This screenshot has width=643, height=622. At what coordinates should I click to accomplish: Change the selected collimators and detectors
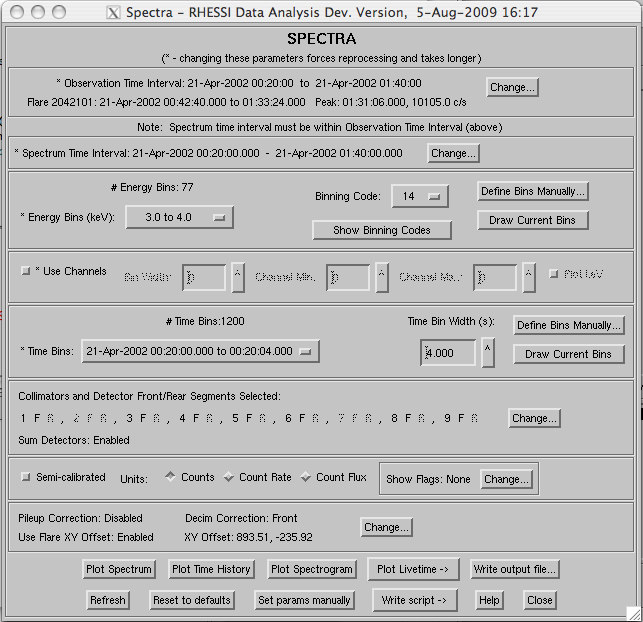534,418
